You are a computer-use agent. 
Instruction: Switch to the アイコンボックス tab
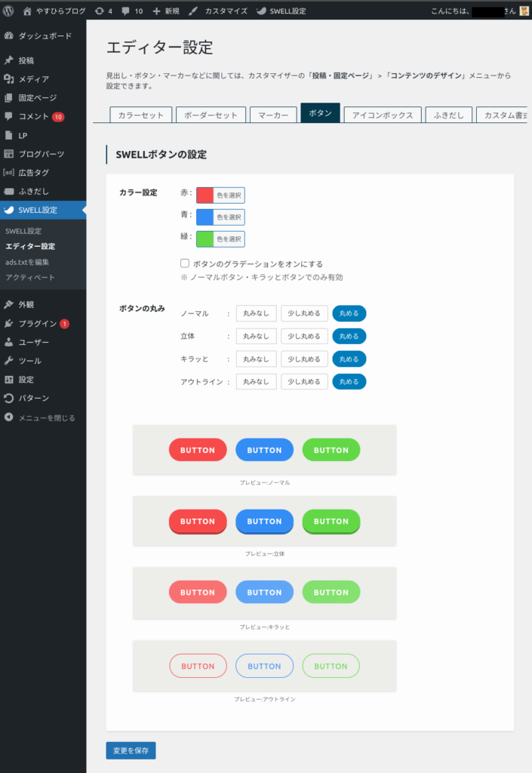(x=383, y=115)
